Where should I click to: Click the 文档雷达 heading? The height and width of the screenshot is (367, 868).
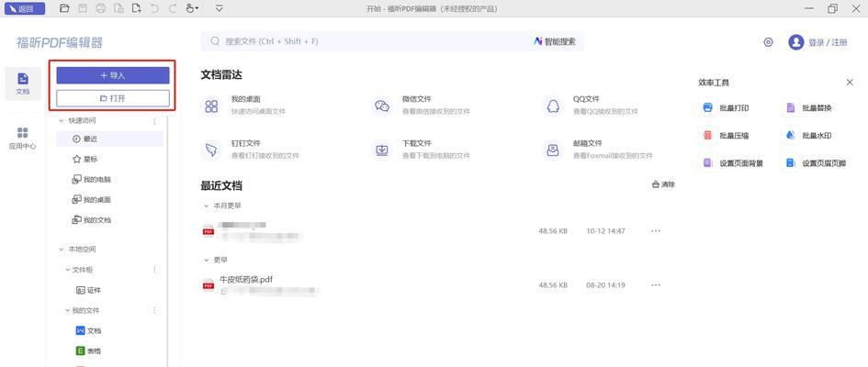click(x=221, y=75)
